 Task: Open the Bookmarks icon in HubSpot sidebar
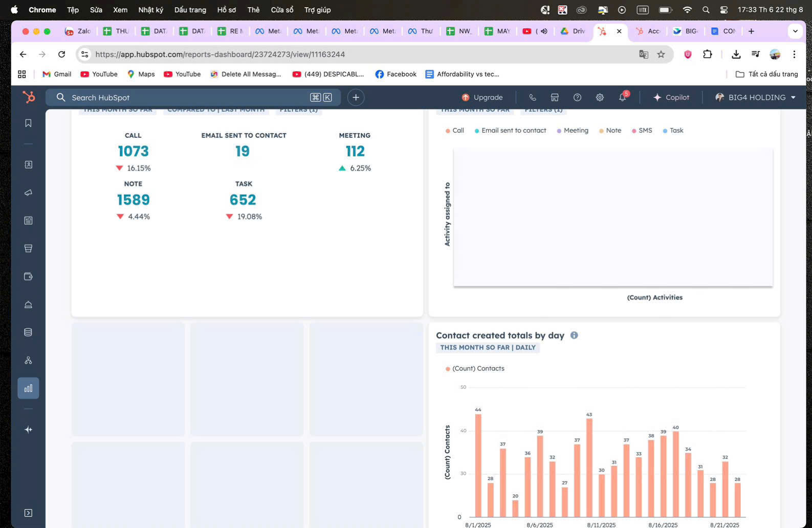(x=28, y=123)
